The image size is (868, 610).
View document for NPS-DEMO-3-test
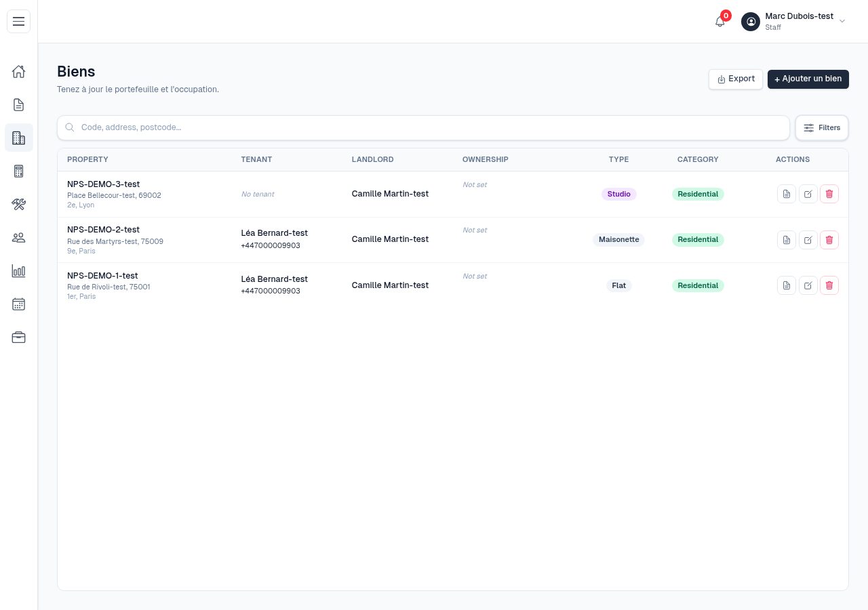787,194
